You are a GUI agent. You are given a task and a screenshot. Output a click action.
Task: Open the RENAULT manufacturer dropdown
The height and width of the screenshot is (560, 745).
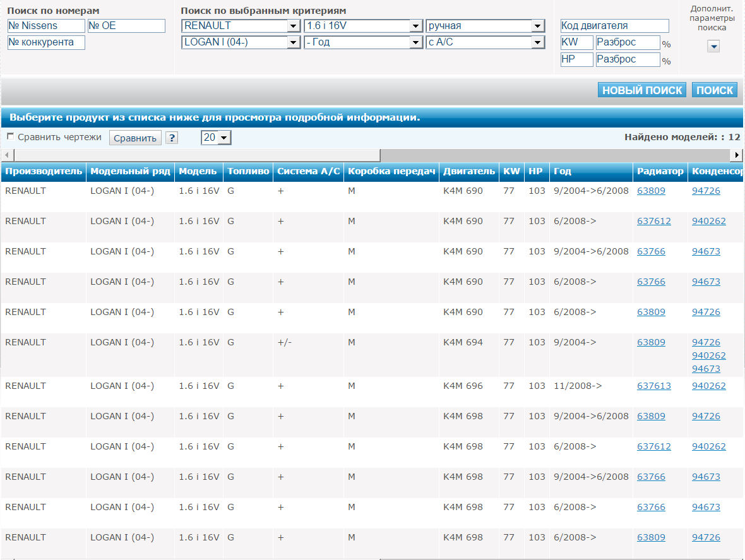(x=241, y=26)
